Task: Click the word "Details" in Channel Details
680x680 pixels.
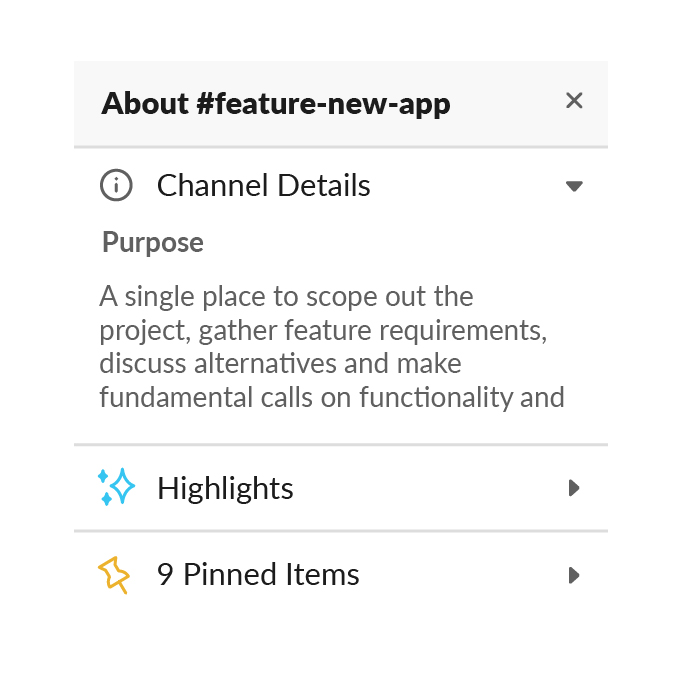Action: (324, 185)
